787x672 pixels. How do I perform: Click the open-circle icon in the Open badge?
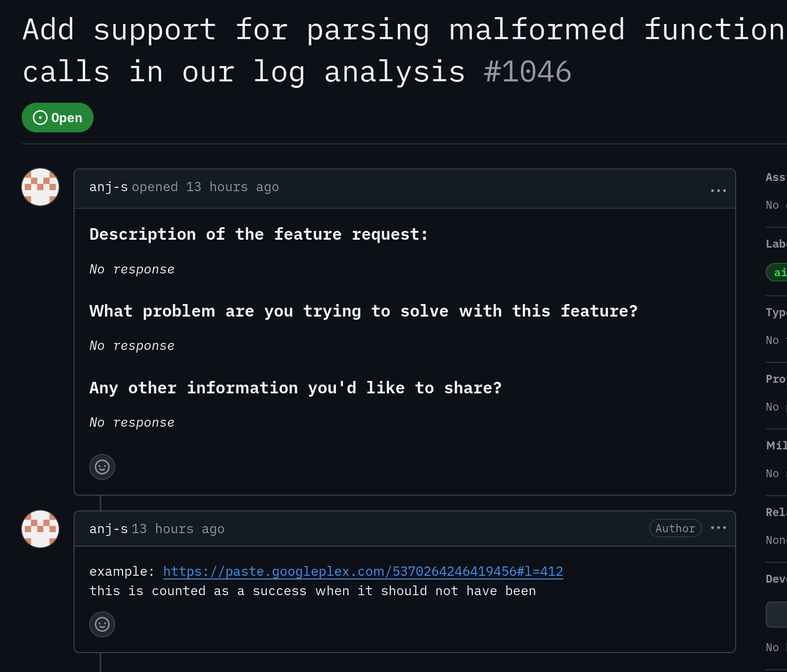[40, 118]
